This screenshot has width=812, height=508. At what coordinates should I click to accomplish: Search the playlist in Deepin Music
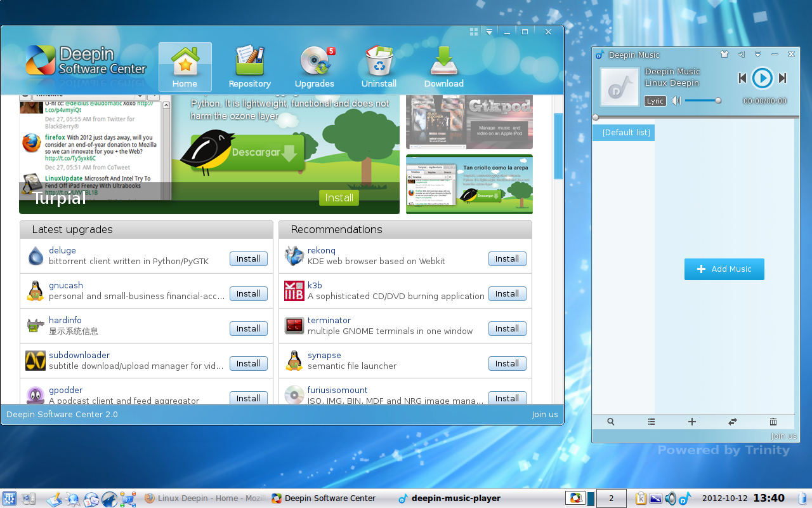[610, 422]
